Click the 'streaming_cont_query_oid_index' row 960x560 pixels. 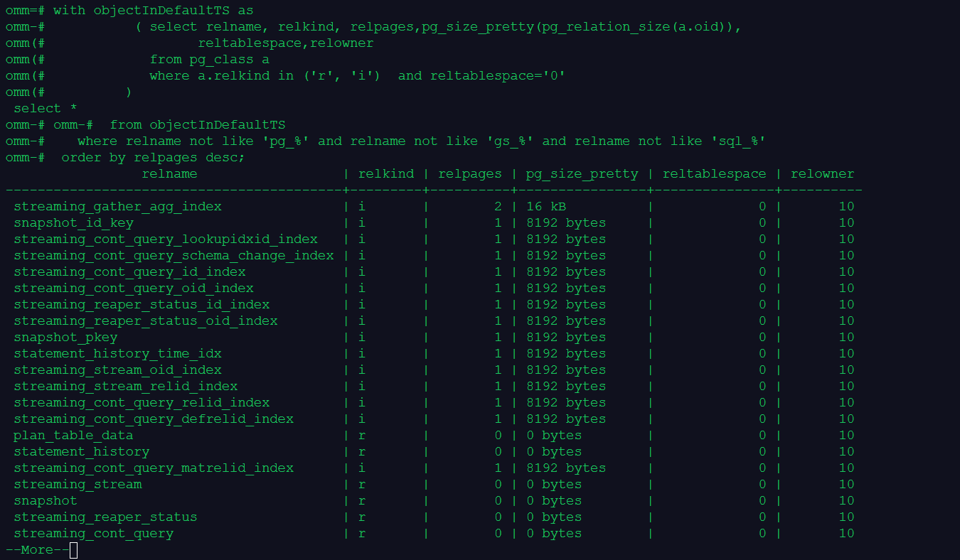pos(134,288)
